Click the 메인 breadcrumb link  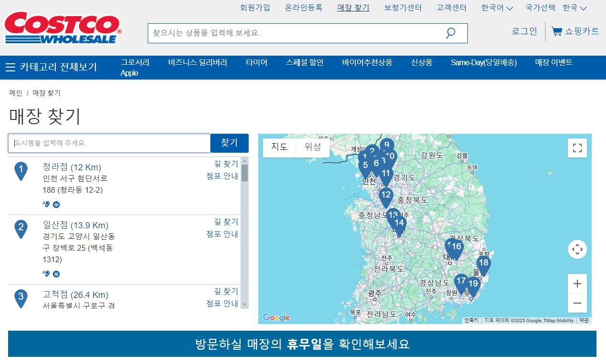[x=16, y=93]
